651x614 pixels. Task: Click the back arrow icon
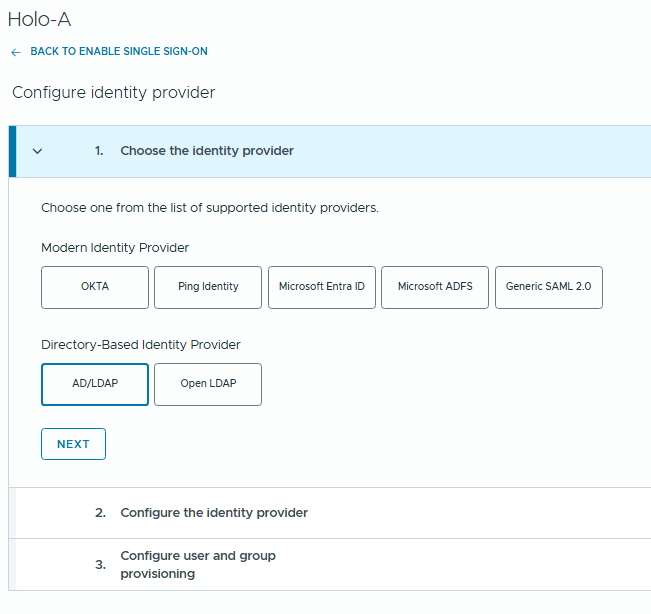[15, 52]
